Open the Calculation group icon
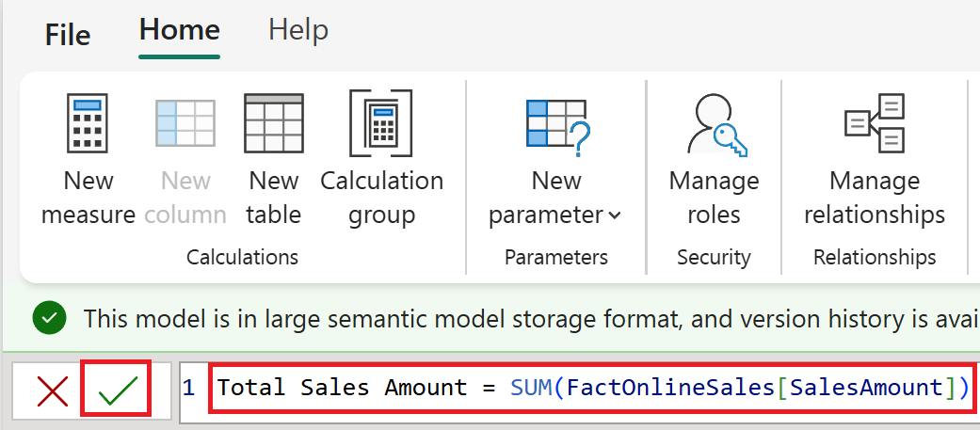The width and height of the screenshot is (980, 430). 381,122
